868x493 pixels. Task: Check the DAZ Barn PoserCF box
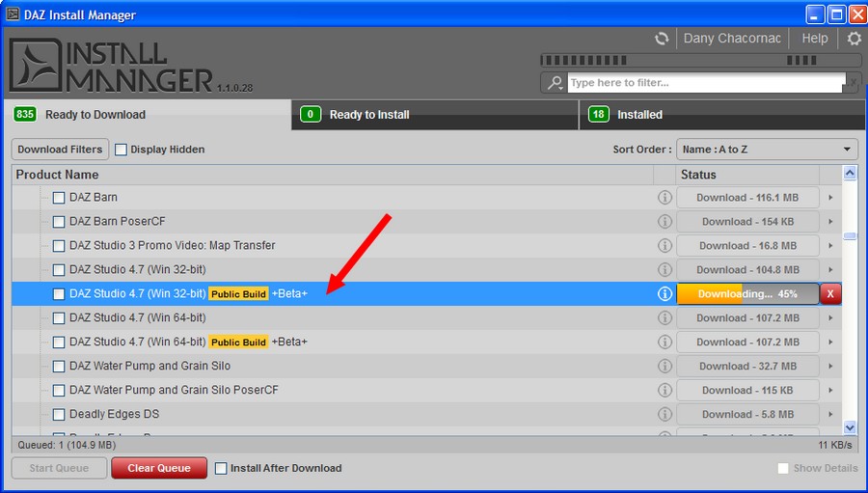click(x=58, y=222)
